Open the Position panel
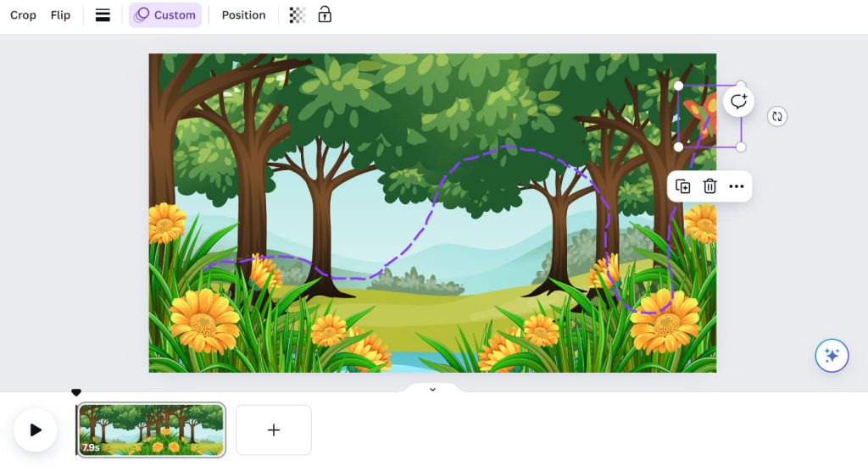868x471 pixels. (243, 15)
